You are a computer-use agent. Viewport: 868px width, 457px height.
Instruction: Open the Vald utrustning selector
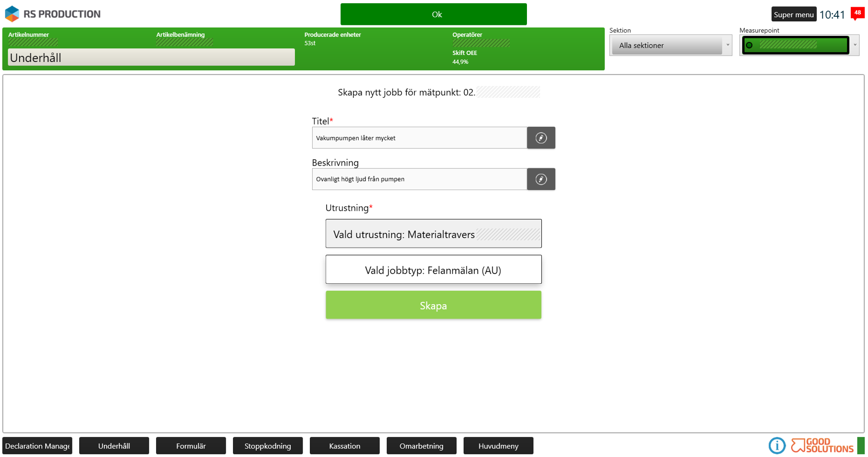coord(433,233)
